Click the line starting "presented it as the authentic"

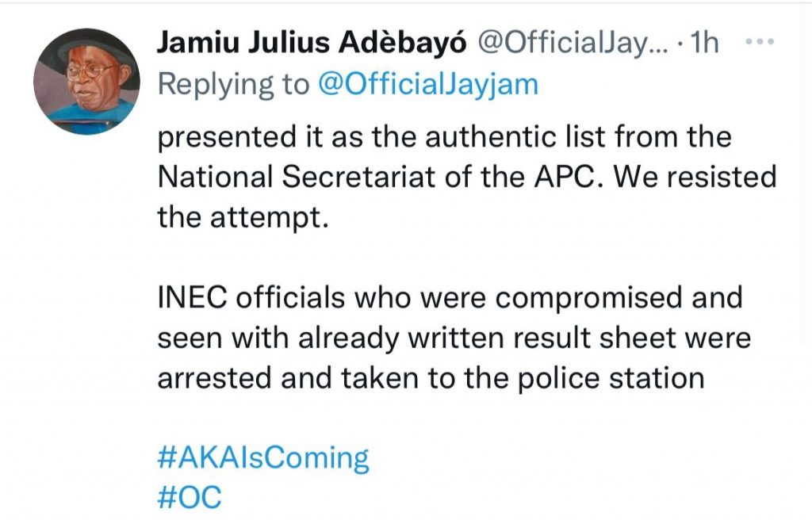point(444,138)
